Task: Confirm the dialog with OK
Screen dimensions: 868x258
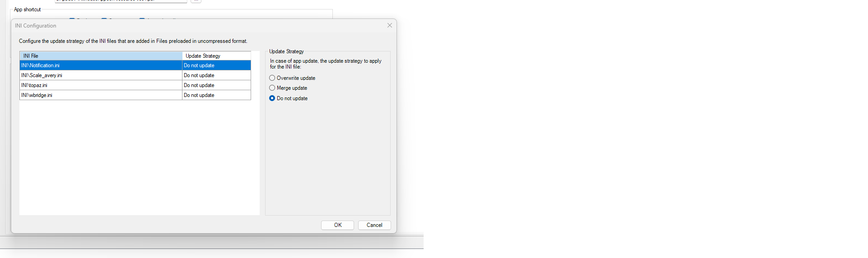Action: (337, 225)
